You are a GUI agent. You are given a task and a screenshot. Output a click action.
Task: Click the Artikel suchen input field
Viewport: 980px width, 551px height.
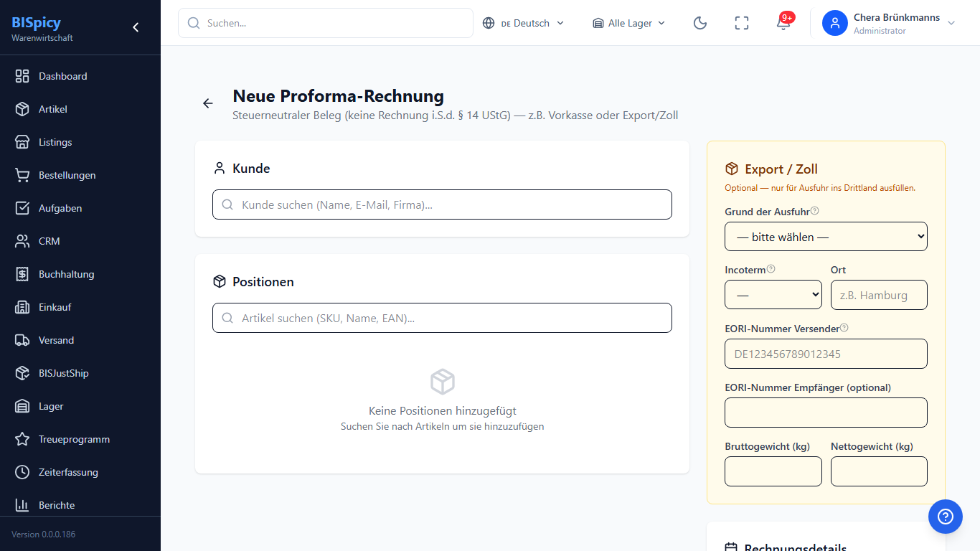(442, 318)
